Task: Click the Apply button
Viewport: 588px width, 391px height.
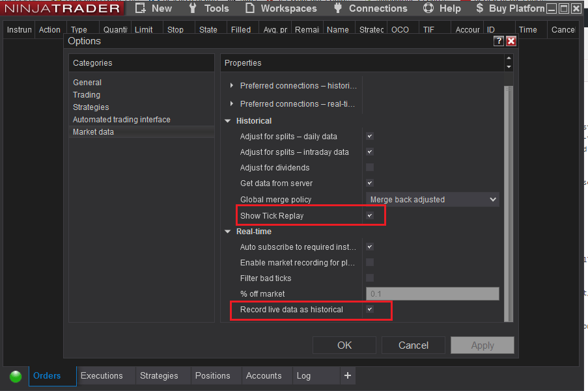Action: (x=483, y=345)
